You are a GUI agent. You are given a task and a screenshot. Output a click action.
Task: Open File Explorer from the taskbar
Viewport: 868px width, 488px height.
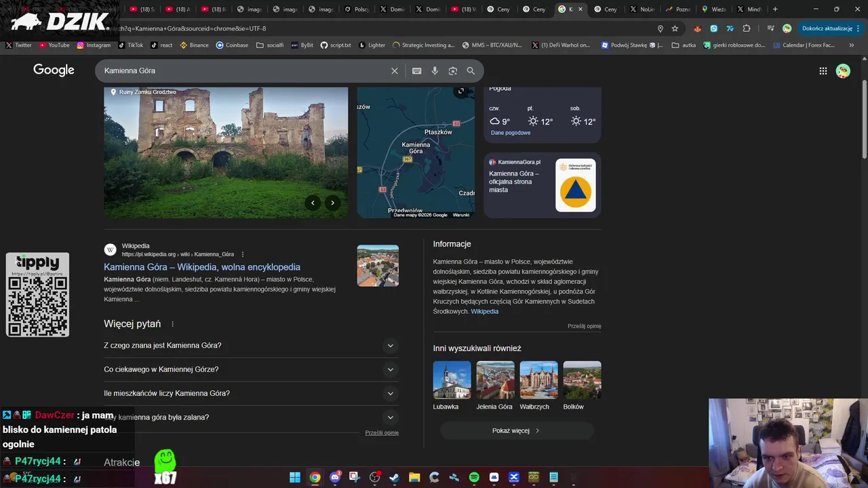coord(414,477)
